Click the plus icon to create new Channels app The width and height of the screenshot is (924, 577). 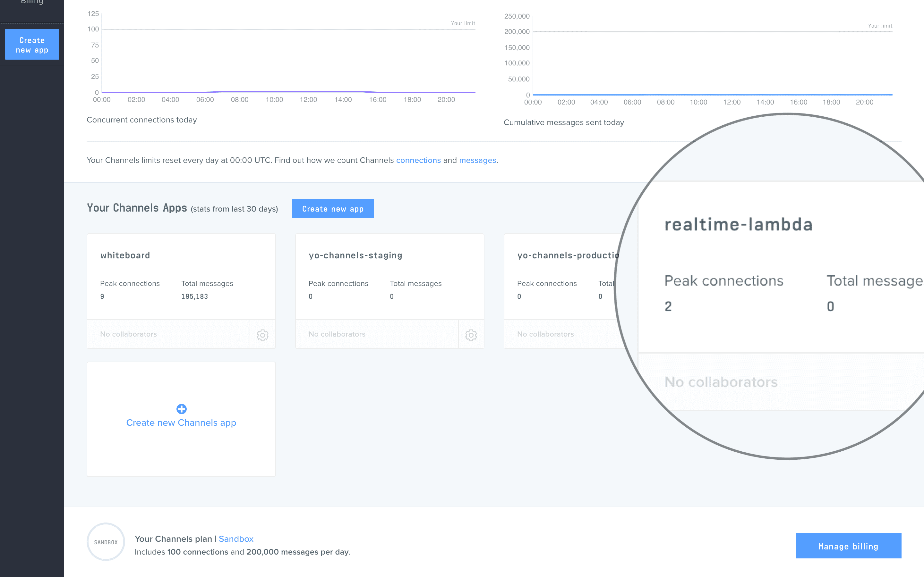pyautogui.click(x=181, y=409)
